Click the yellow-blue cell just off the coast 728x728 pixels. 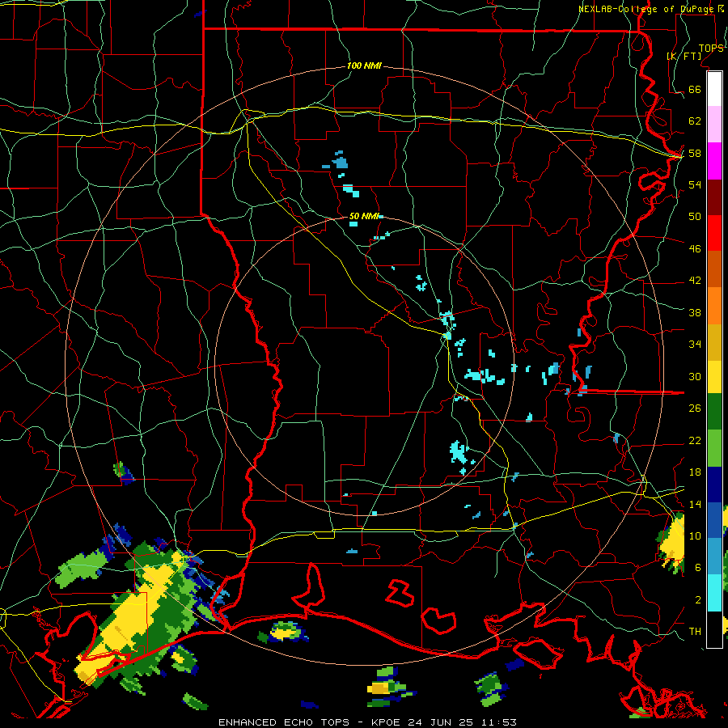click(x=285, y=631)
